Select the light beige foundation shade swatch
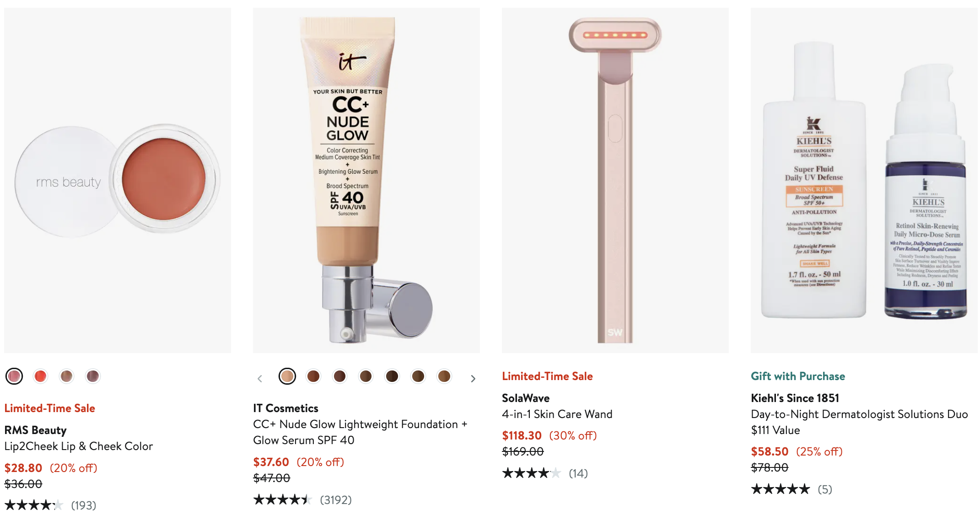 point(287,376)
